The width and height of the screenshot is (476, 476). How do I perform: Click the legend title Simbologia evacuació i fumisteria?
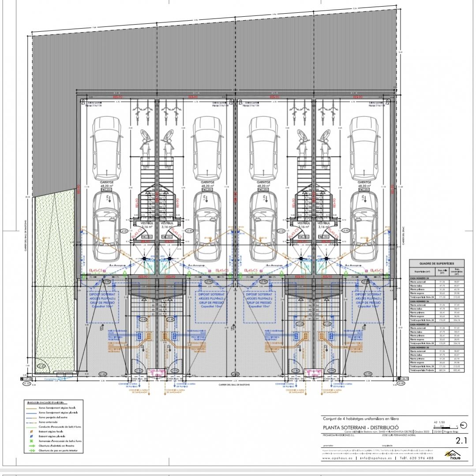[46, 403]
